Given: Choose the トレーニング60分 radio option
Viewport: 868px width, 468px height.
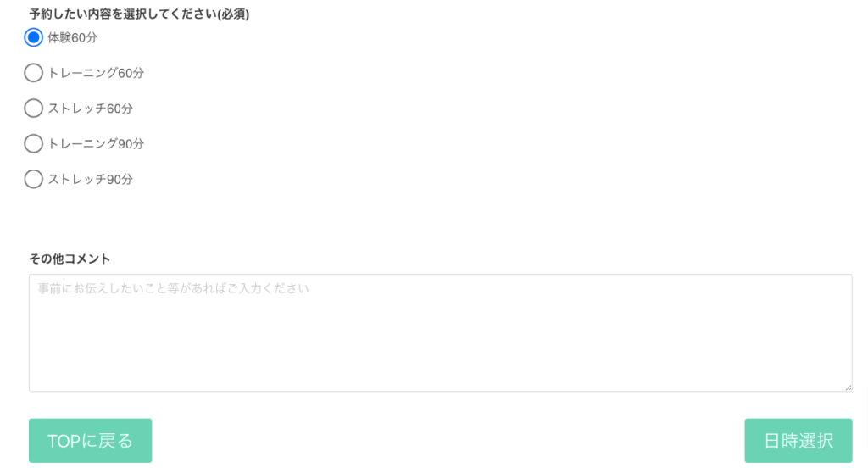Looking at the screenshot, I should click(x=33, y=73).
